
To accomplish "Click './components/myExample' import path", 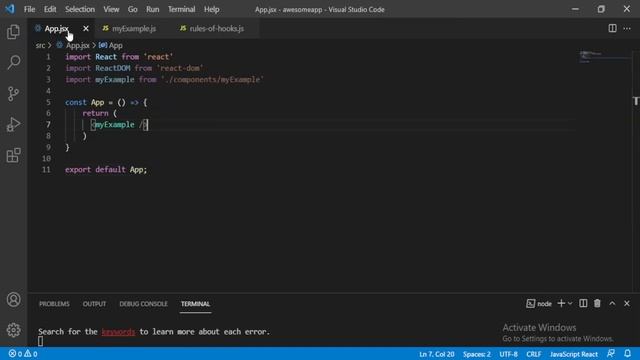I will [x=212, y=80].
